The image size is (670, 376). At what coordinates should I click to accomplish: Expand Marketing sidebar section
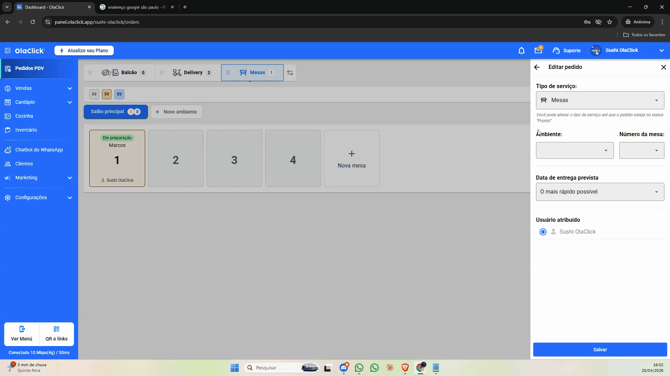click(x=38, y=178)
